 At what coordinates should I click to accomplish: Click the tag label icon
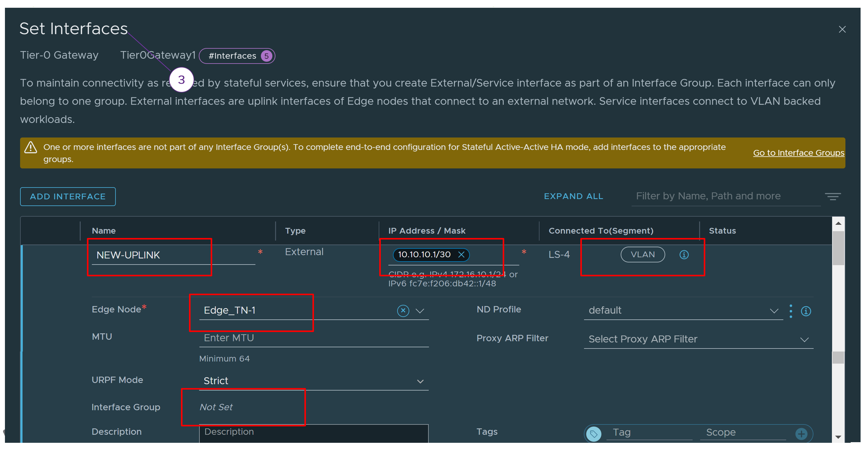(594, 433)
